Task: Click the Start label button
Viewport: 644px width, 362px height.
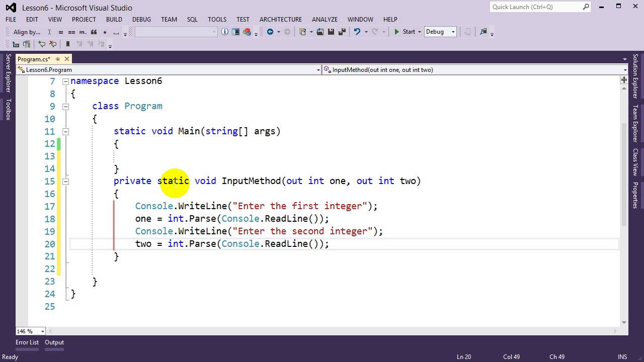Action: 409,32
